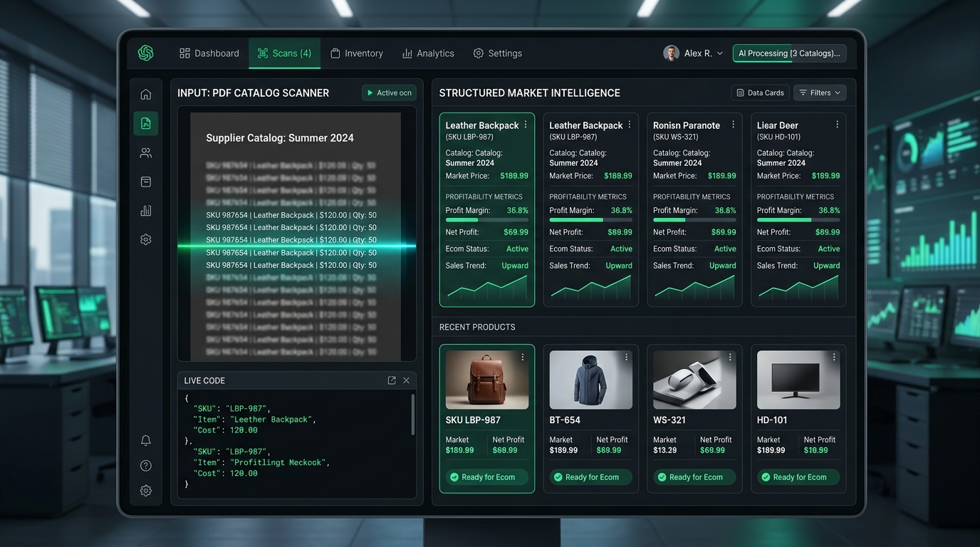Select the PDF scanner document icon in the sidebar
This screenshot has width=980, height=547.
pos(146,123)
